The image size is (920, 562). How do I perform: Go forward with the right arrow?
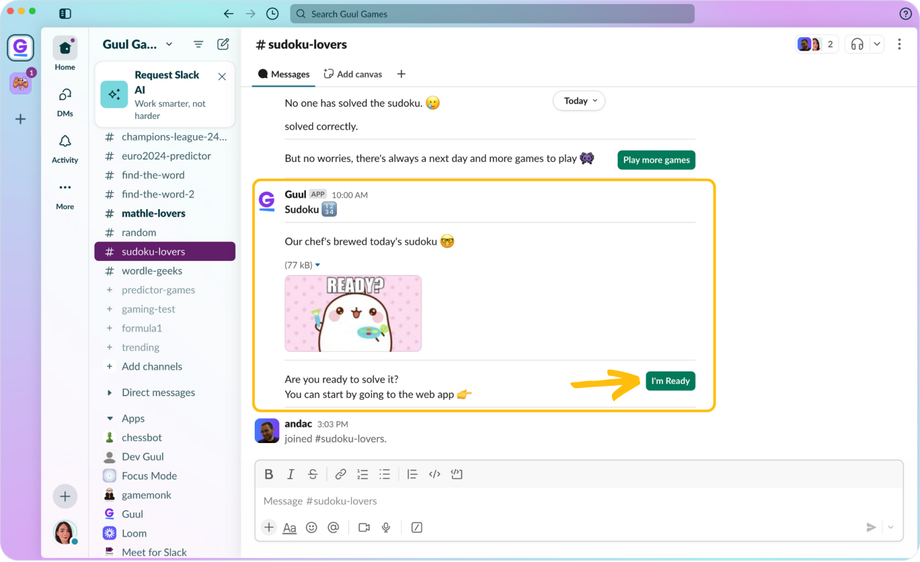(251, 13)
